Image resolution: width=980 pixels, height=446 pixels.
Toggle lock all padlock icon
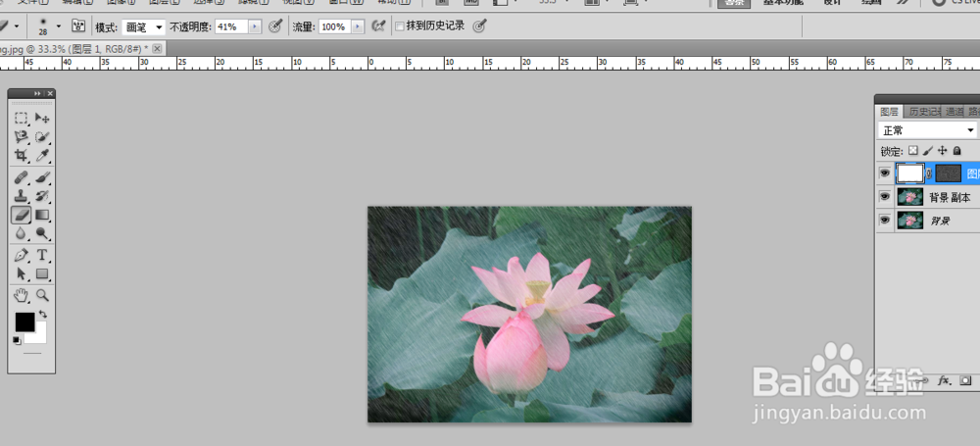956,151
